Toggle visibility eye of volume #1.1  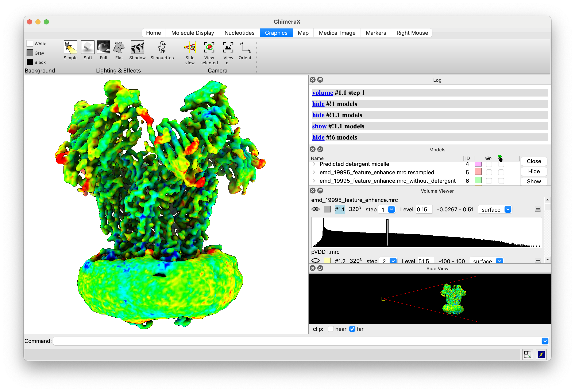pos(315,209)
